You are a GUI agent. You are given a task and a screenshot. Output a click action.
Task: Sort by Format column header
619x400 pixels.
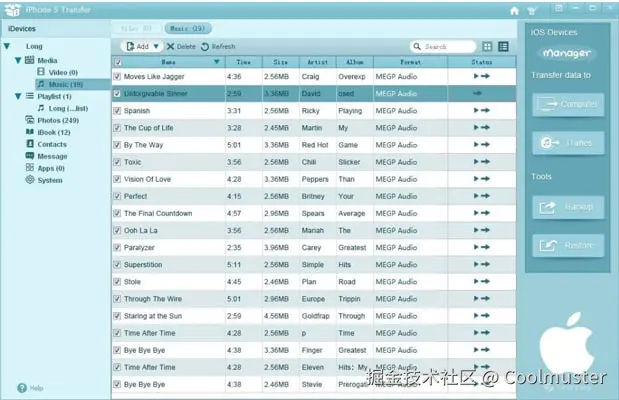tap(411, 62)
